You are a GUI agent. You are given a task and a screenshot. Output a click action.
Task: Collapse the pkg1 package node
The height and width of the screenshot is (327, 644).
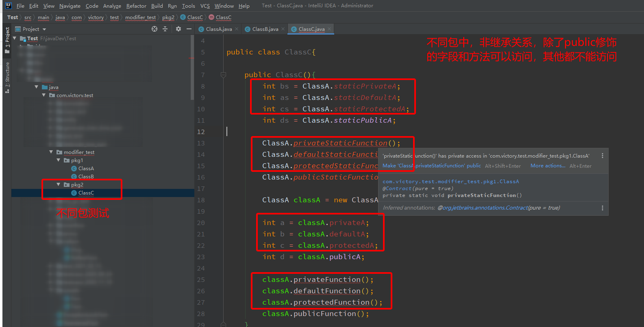coord(59,160)
